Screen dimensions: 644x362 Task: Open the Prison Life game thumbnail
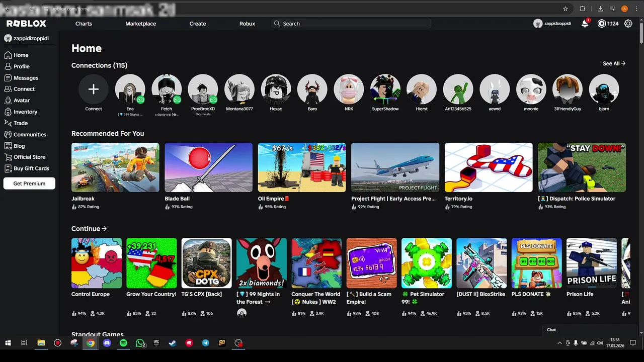point(592,263)
